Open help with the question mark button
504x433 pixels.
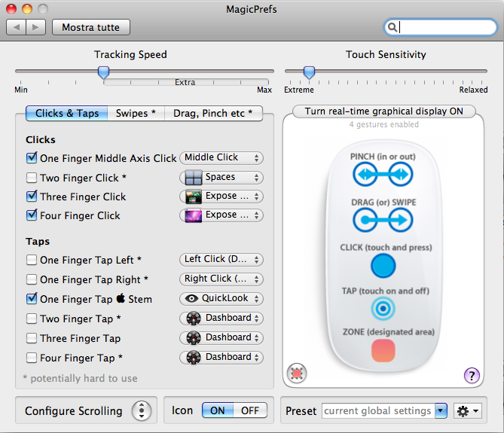point(472,375)
